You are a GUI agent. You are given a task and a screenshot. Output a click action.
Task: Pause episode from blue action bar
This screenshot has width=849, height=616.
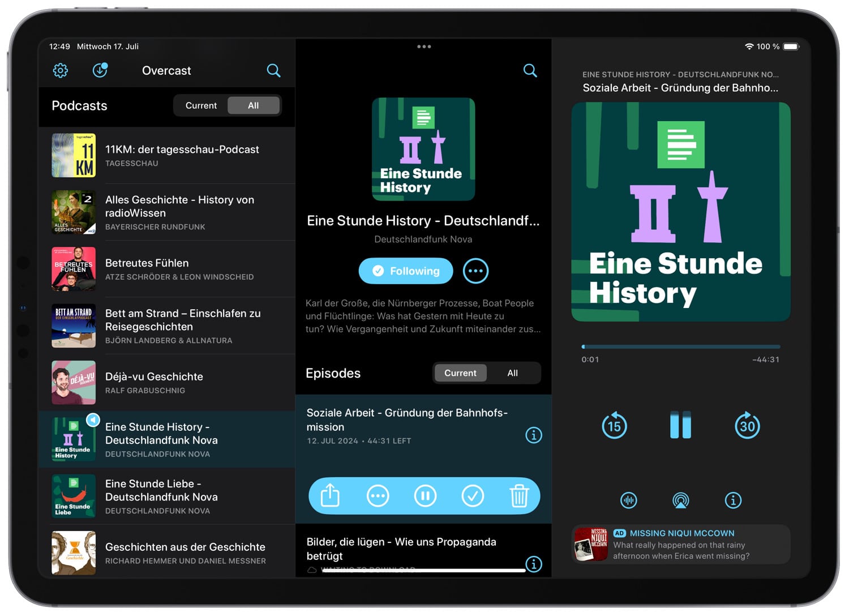click(425, 496)
